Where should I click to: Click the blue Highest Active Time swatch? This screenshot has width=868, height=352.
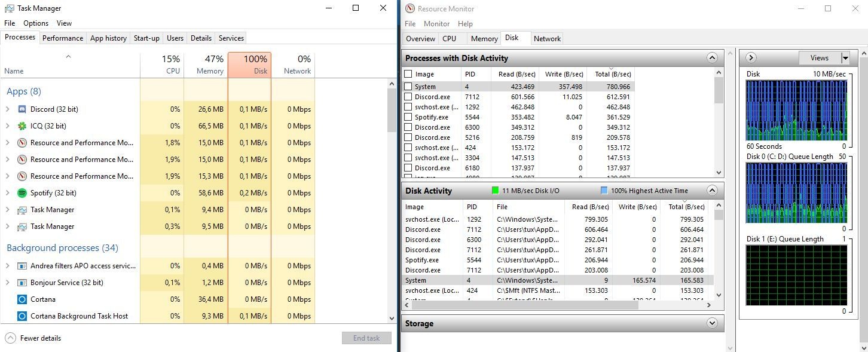click(x=604, y=191)
